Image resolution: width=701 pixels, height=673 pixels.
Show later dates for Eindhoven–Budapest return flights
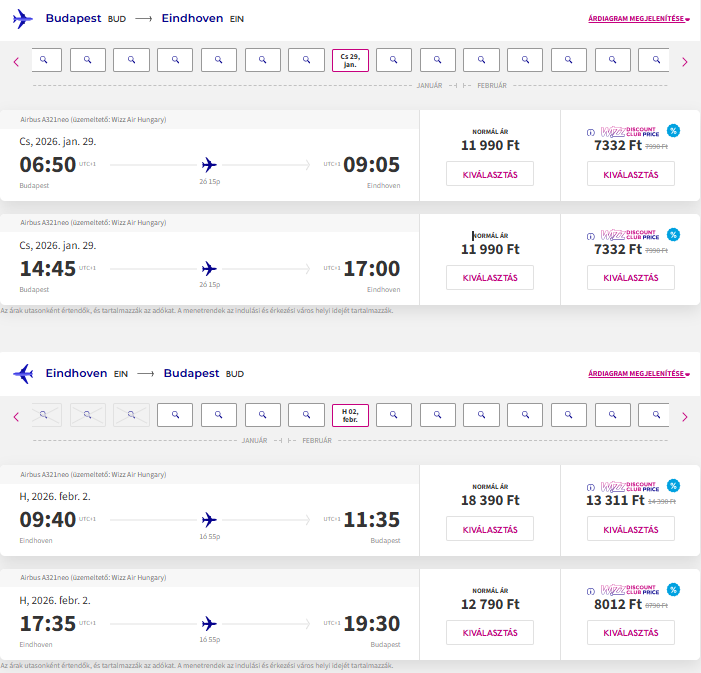684,416
